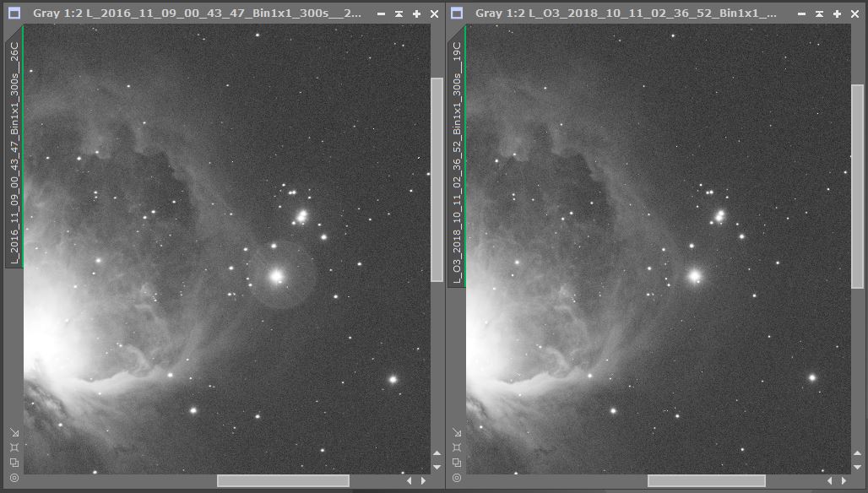Maximize the right image window with plus button
Viewport: 868px width, 493px height.
tap(837, 14)
